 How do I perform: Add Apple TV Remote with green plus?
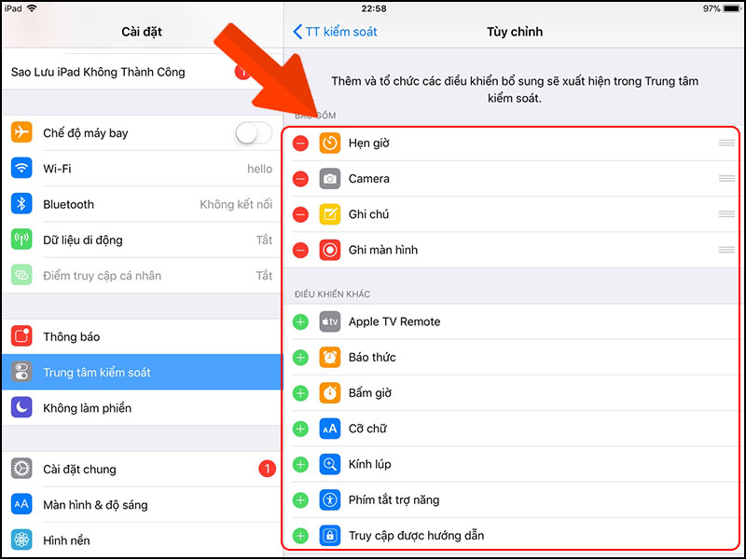[x=300, y=321]
